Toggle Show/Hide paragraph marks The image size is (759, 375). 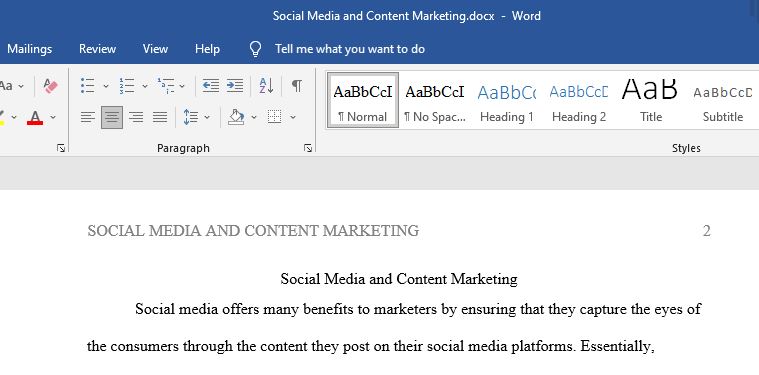coord(297,86)
